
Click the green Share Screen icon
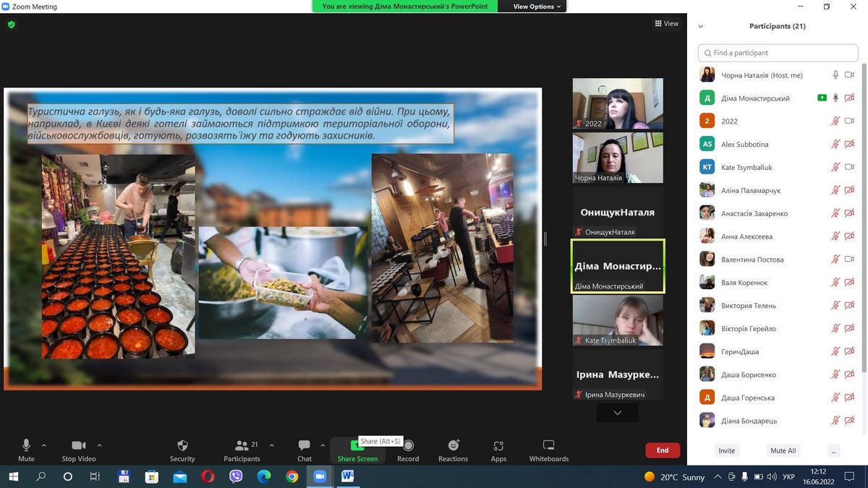pos(357,446)
